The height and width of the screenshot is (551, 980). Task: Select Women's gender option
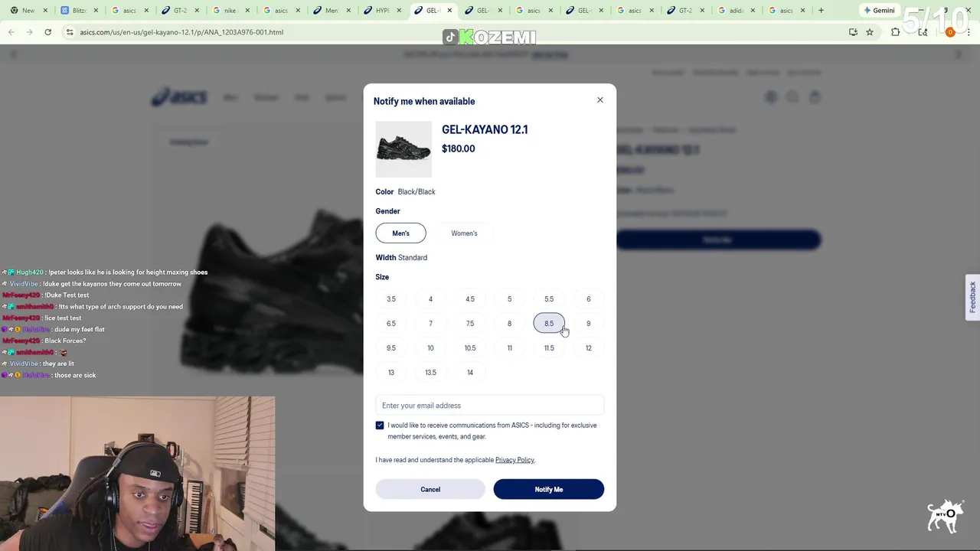[464, 233]
